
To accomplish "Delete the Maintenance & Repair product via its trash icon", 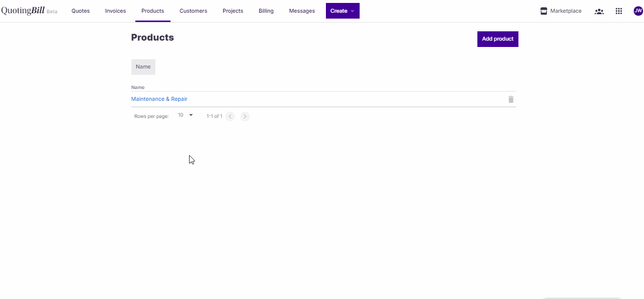I will point(511,99).
